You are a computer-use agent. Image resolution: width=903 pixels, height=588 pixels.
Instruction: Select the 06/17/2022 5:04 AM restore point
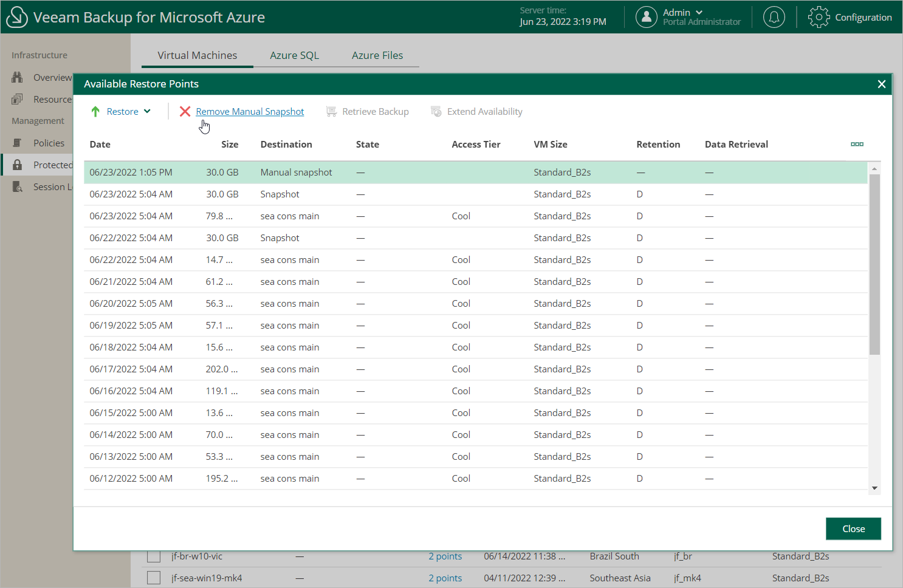coord(476,369)
